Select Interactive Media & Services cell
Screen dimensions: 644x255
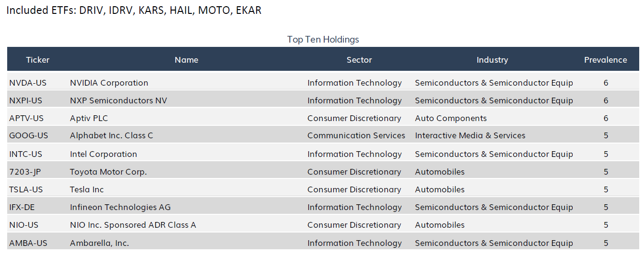pos(470,135)
